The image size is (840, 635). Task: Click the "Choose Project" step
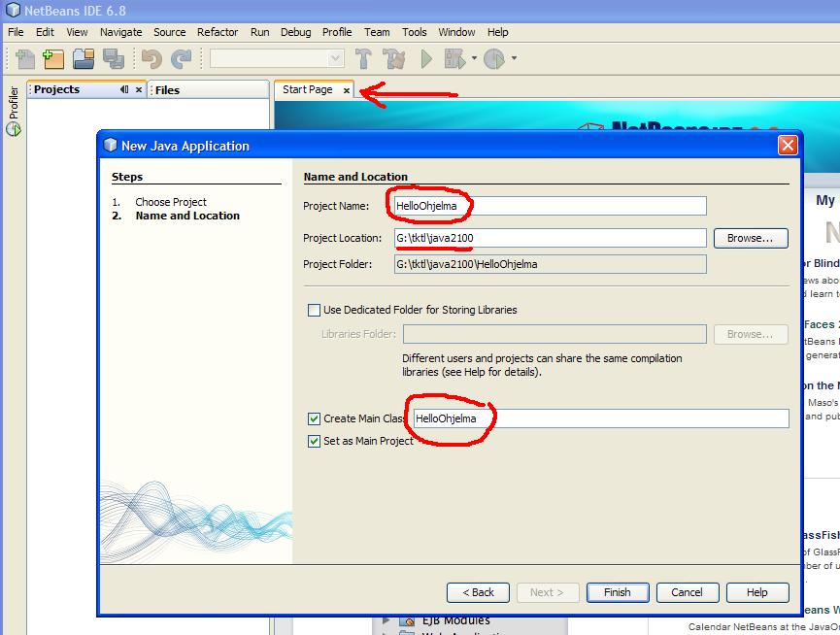(x=170, y=202)
